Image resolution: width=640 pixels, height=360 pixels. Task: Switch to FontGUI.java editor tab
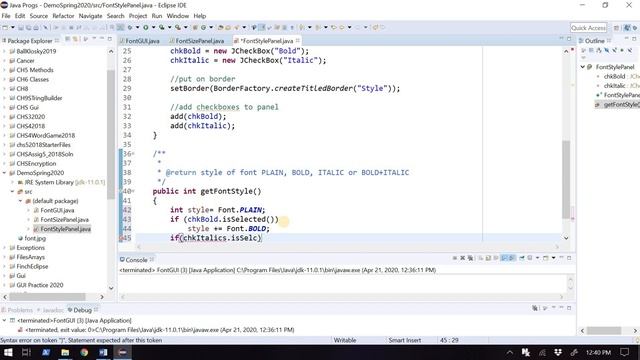pyautogui.click(x=142, y=41)
